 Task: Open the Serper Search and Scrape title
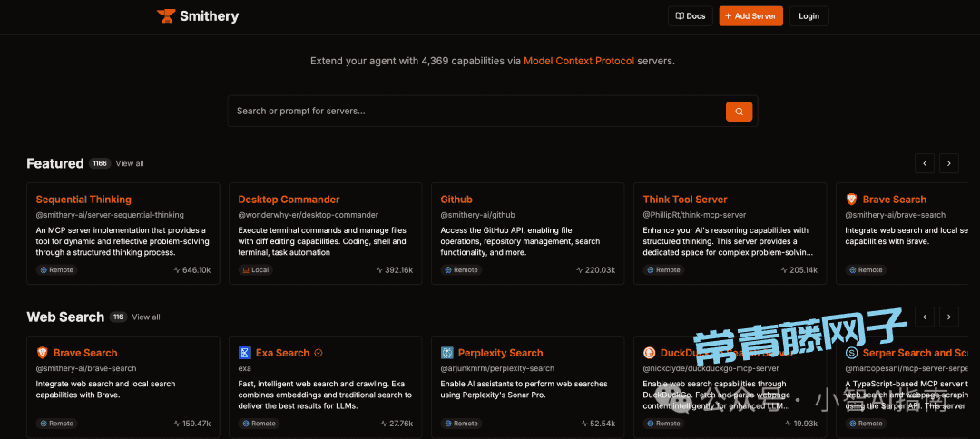click(x=916, y=353)
